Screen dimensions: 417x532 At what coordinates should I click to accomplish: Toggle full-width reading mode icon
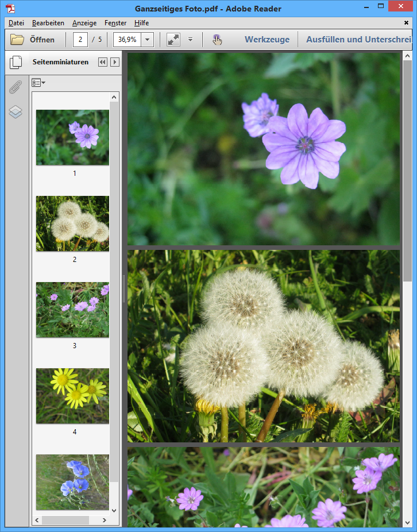pos(173,40)
